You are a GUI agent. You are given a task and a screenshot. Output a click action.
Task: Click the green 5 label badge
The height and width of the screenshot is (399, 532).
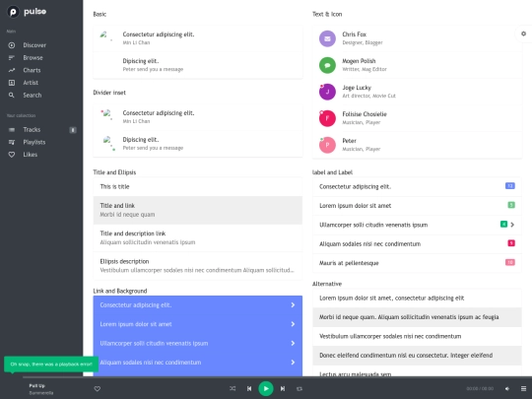511,205
